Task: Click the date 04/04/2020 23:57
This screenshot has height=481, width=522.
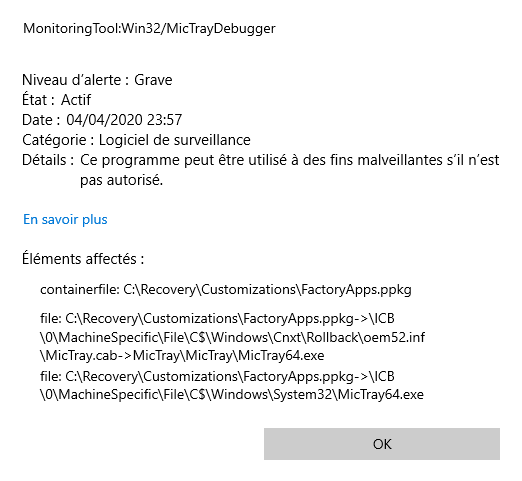Action: point(124,120)
